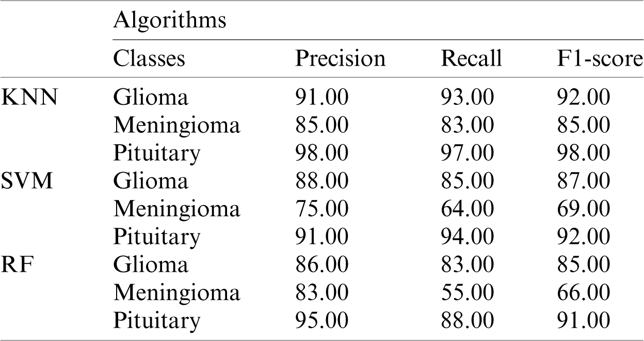The width and height of the screenshot is (644, 341).
Task: Click the Glioma class under KNN
Action: (x=151, y=97)
